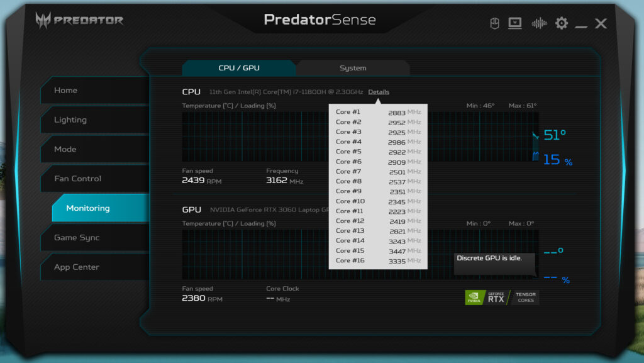Click the screen display icon
Screen dimensions: 644x363
click(514, 23)
